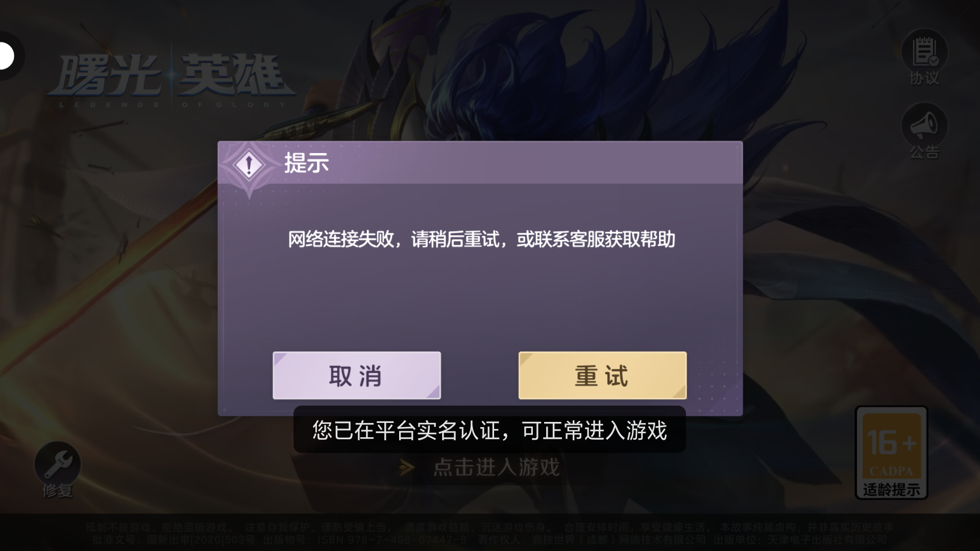The width and height of the screenshot is (980, 551).
Task: Open the 公告 megaphone announcement icon
Action: pos(924,126)
